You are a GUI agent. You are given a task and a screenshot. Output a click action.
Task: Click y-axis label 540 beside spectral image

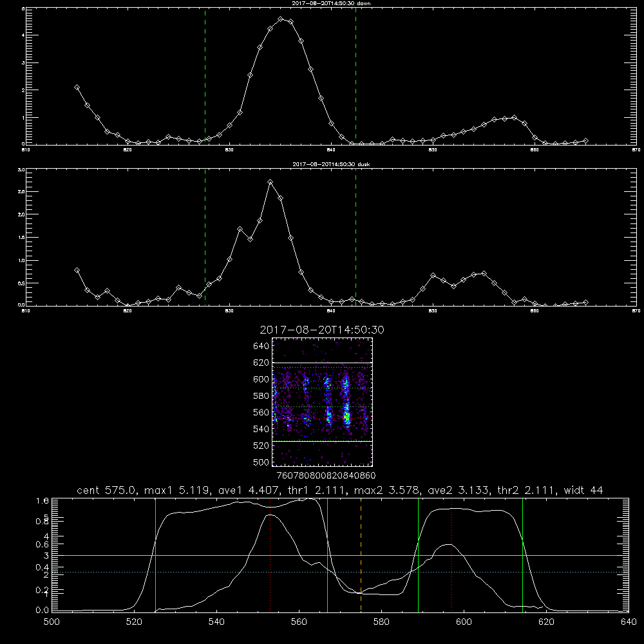click(x=261, y=429)
